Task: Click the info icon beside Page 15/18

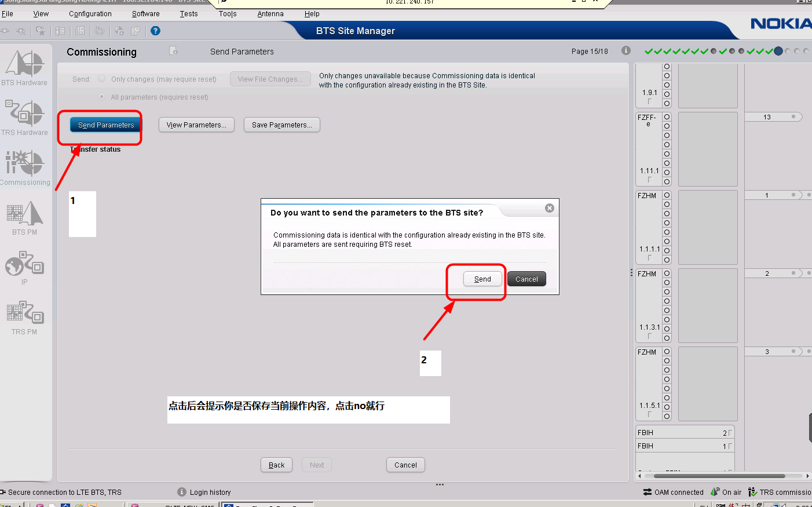Action: 626,50
